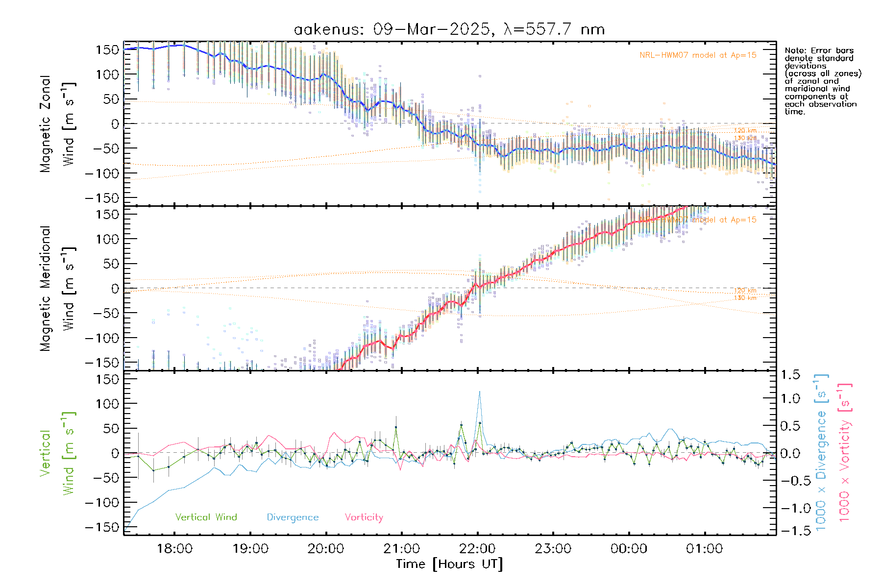Click the '1000 × Vorticity' right axis label
882x588 pixels.
845,453
